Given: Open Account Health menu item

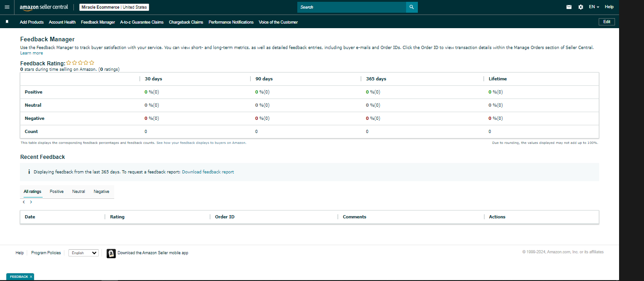Looking at the screenshot, I should pos(62,22).
